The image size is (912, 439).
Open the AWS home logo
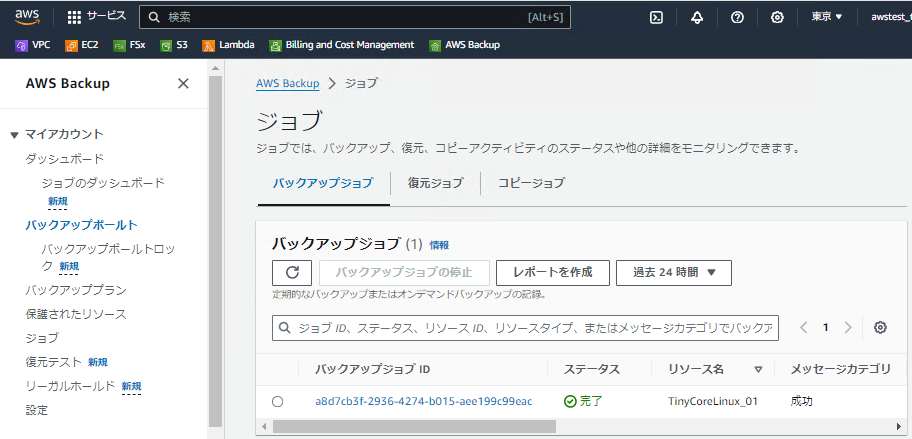tap(27, 17)
